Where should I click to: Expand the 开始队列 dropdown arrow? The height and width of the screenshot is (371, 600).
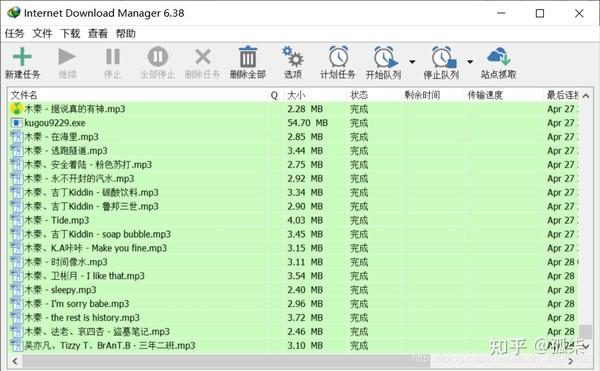pos(412,62)
